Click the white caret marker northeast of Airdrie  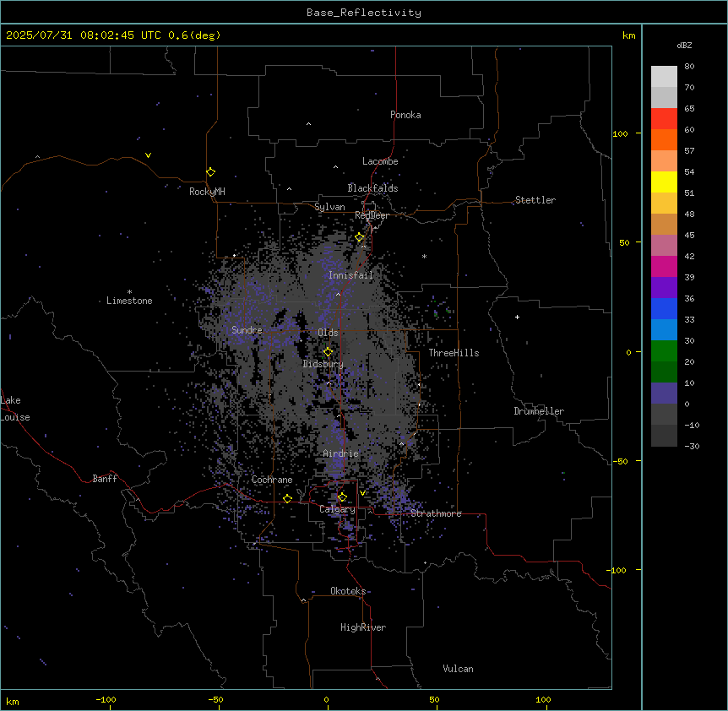point(402,443)
